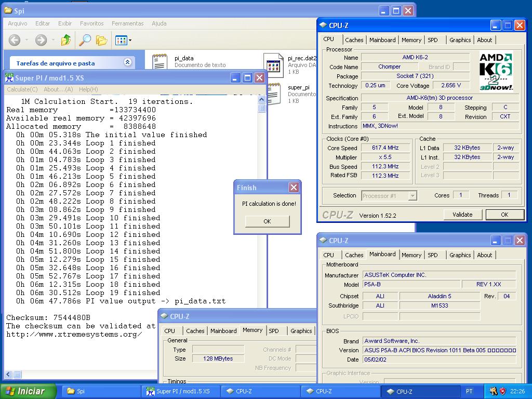Click the Back arrow in Spi explorer toolbar
Screen dimensions: 532x399
click(14, 40)
